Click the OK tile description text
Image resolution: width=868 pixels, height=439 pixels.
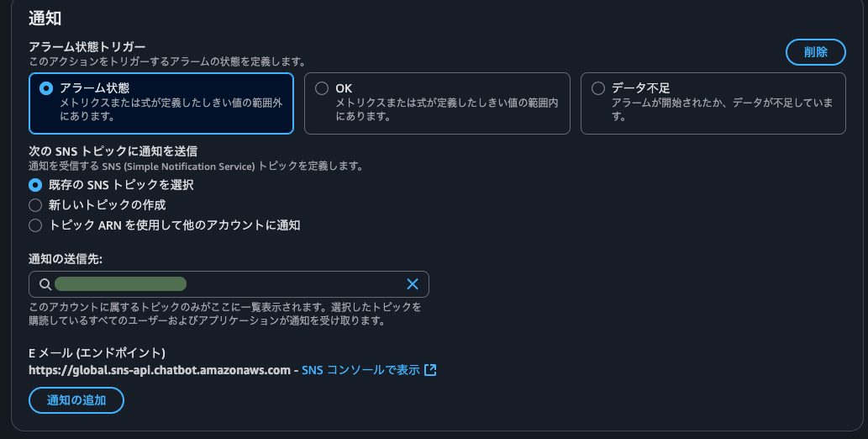coord(446,109)
